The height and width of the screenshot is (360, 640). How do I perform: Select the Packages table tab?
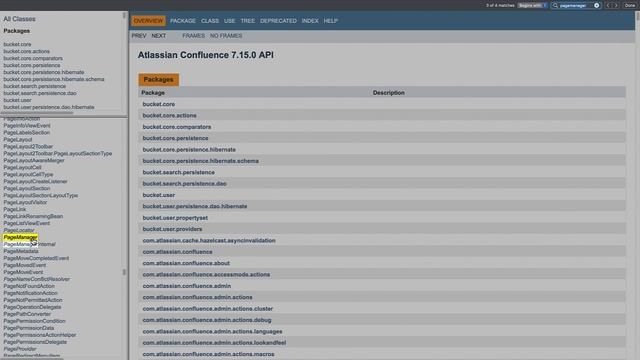(158, 80)
